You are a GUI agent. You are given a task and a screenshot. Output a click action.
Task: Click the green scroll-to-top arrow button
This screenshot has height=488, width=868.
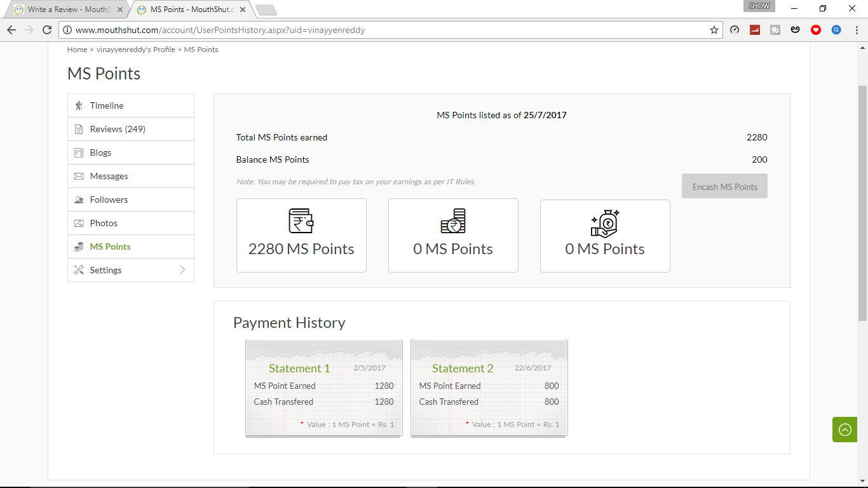(x=844, y=430)
